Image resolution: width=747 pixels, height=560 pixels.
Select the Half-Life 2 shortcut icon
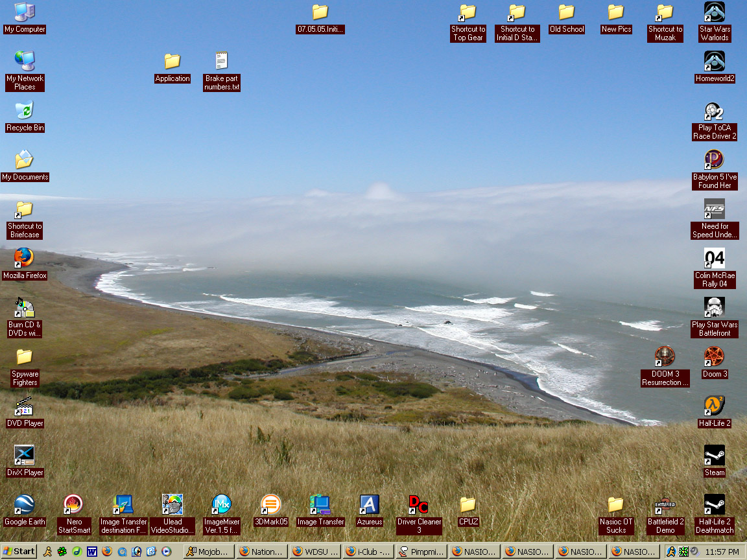(x=714, y=406)
